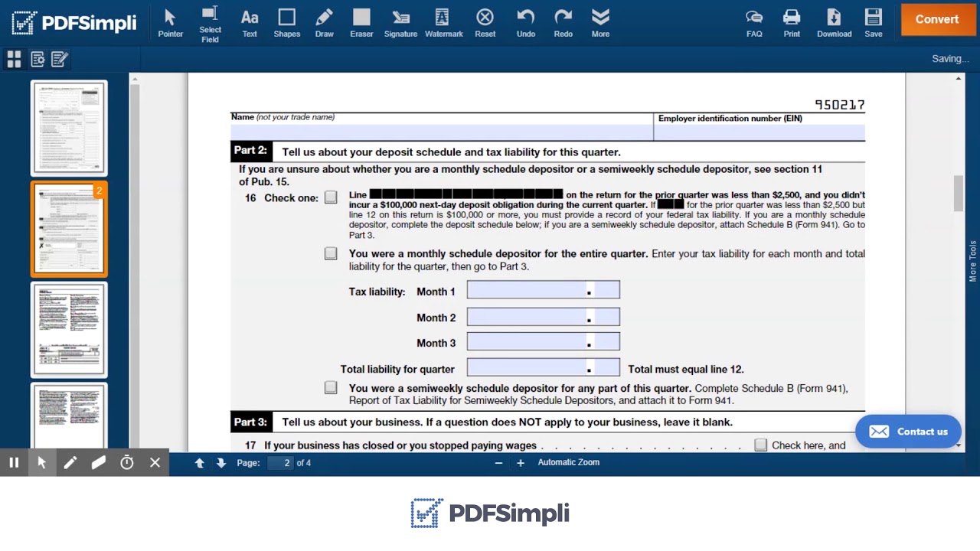This screenshot has width=980, height=551.
Task: Check monthly schedule depositor box
Action: click(331, 253)
